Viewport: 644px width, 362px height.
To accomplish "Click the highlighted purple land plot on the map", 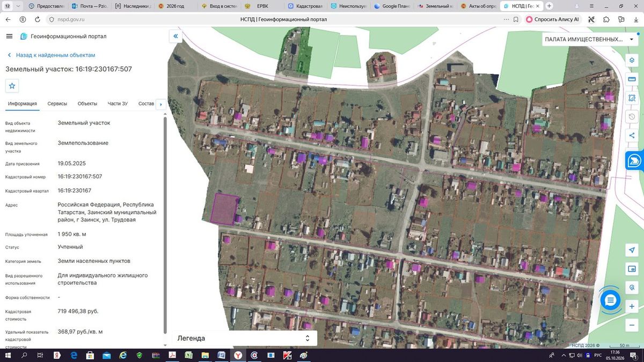I will [x=224, y=209].
